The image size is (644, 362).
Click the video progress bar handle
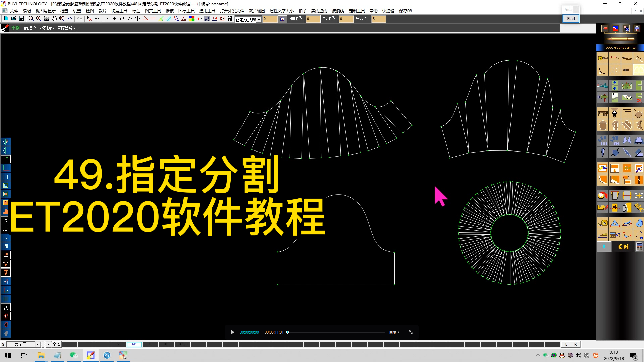click(287, 332)
